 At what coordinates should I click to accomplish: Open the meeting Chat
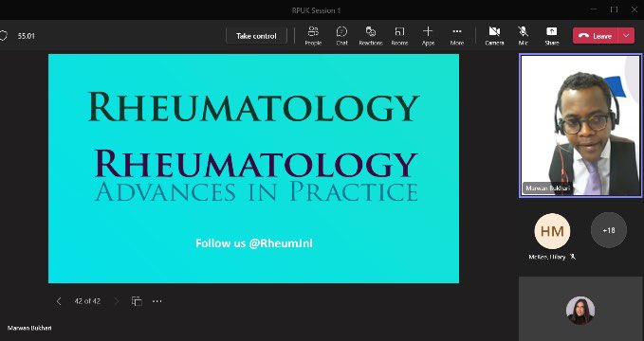coord(341,36)
